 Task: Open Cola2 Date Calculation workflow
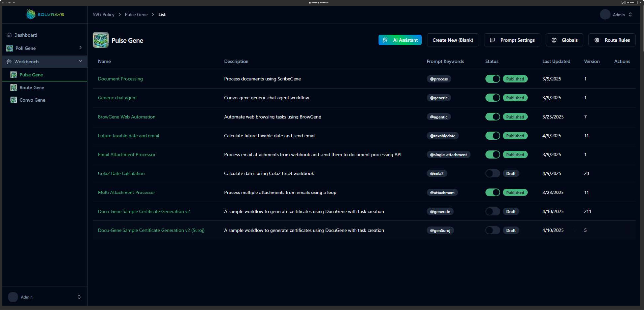(x=121, y=173)
